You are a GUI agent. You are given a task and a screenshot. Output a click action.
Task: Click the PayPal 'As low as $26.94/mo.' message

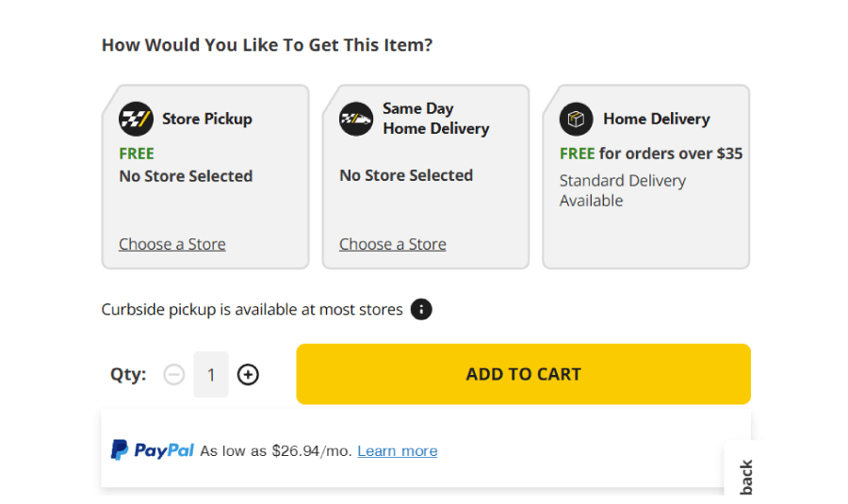tap(276, 451)
